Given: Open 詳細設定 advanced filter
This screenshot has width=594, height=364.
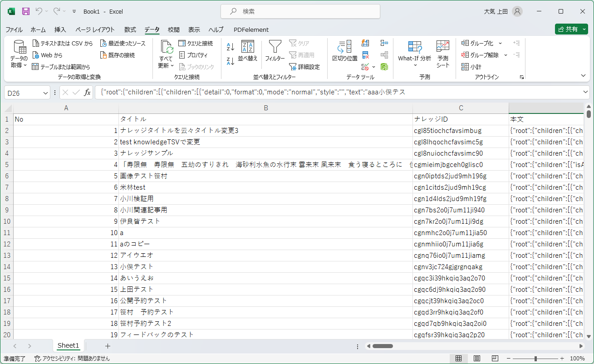Looking at the screenshot, I should [x=304, y=67].
